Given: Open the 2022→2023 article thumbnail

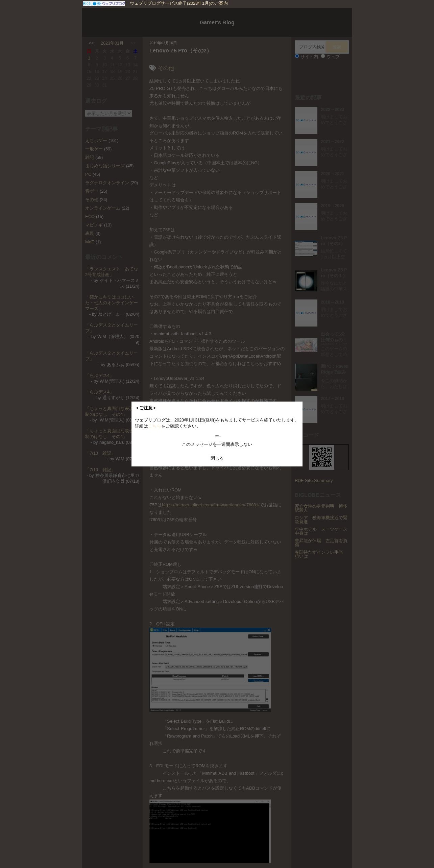Looking at the screenshot, I should pos(306,120).
